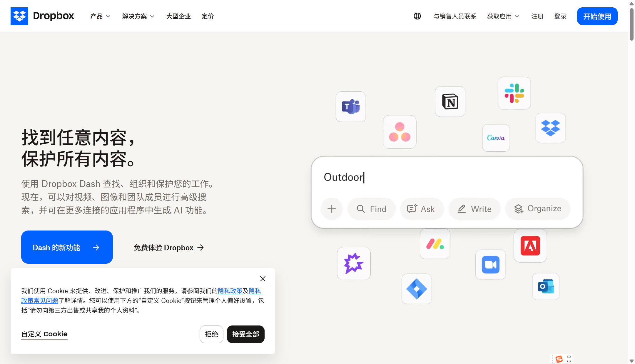Expand the 产品 dropdown menu
Image resolution: width=635 pixels, height=364 pixels.
[100, 16]
